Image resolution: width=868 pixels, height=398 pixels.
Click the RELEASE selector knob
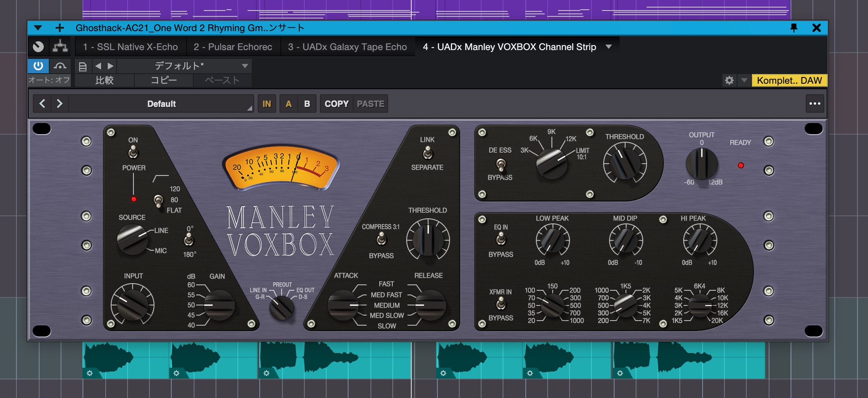tap(430, 305)
